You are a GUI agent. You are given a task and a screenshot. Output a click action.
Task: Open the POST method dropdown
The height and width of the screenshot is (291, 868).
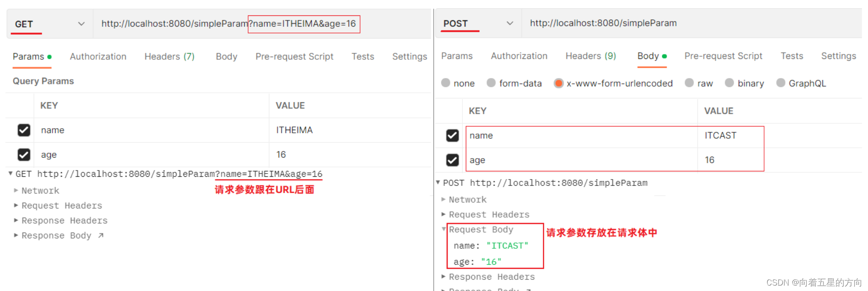coord(509,23)
